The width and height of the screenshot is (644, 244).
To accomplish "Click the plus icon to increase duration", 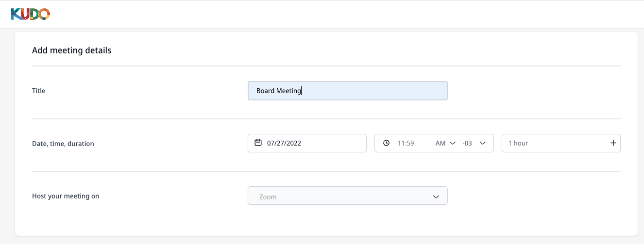I will [613, 143].
